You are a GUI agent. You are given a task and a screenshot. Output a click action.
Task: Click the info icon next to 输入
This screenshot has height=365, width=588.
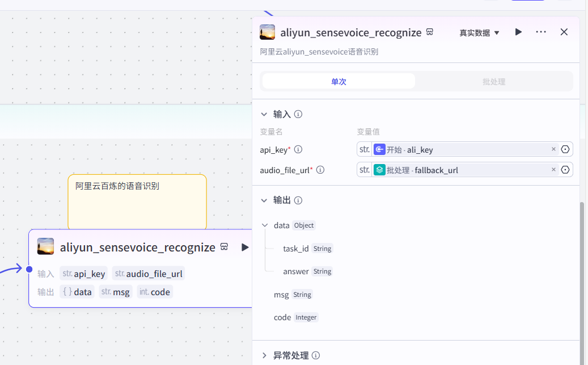(298, 114)
